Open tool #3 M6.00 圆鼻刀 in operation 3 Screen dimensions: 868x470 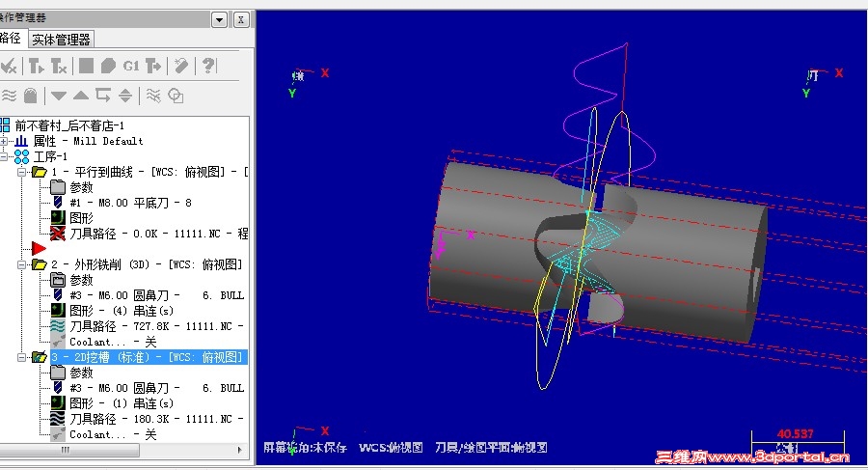tap(156, 389)
